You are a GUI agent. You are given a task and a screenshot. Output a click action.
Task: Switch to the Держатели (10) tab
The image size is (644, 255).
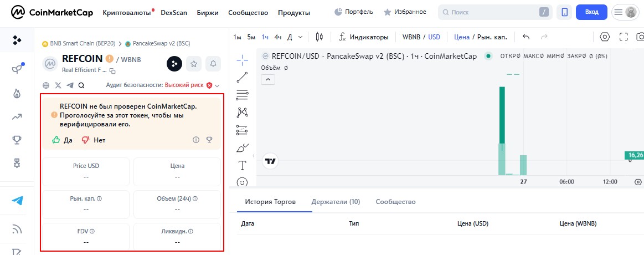pos(336,202)
